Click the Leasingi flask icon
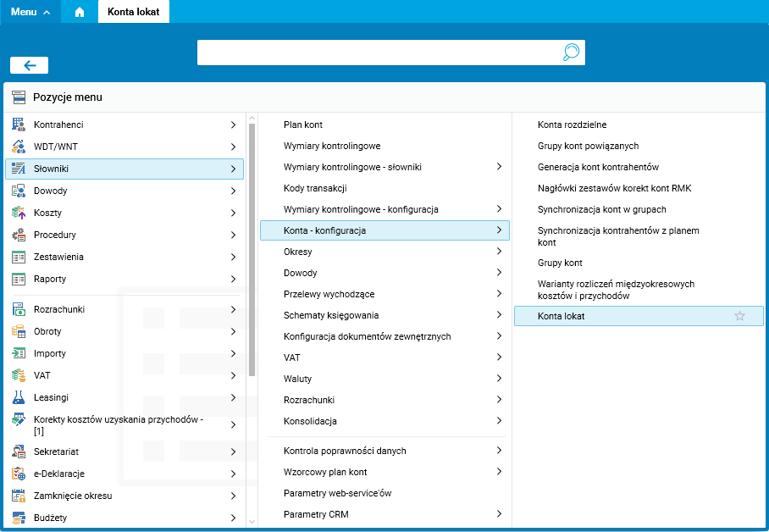The image size is (769, 532). (x=19, y=397)
